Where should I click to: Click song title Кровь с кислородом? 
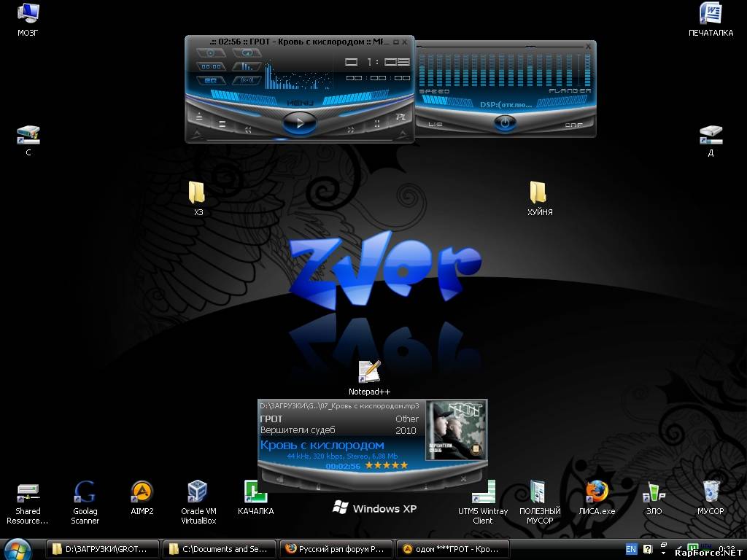(x=322, y=446)
